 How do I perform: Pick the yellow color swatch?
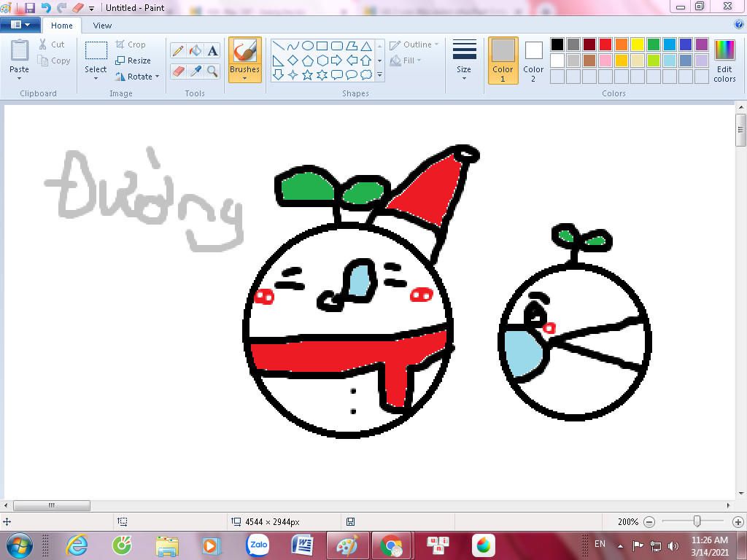click(x=638, y=44)
